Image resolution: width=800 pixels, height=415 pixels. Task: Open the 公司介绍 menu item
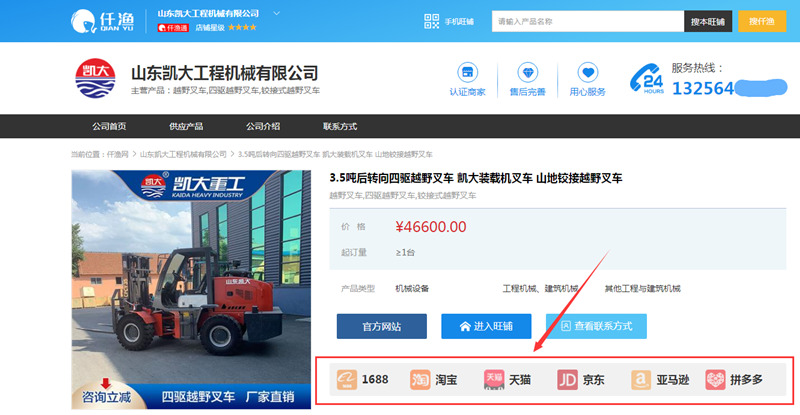pyautogui.click(x=263, y=126)
